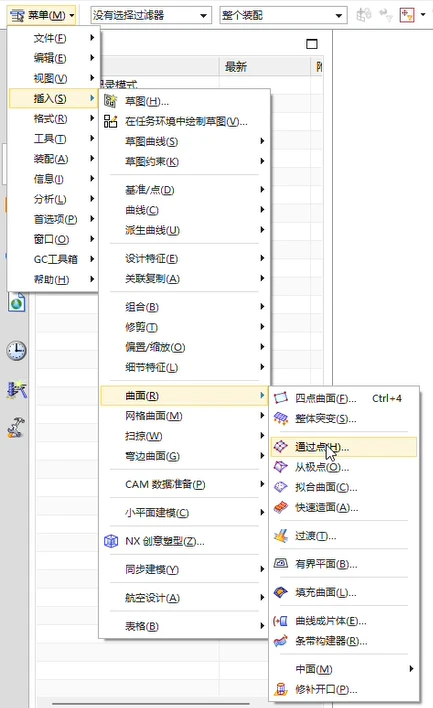Expand 航空设计(A) submenu
Image resolution: width=433 pixels, height=708 pixels.
point(185,598)
